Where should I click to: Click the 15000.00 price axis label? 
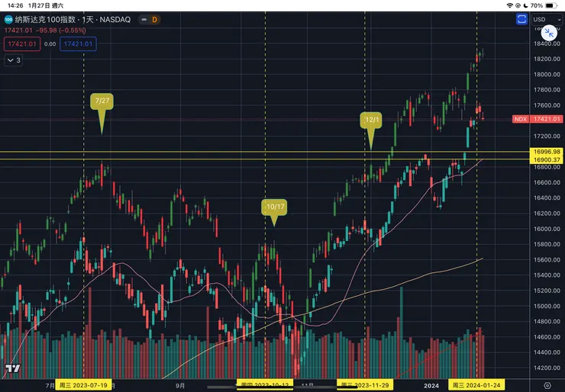pos(547,306)
